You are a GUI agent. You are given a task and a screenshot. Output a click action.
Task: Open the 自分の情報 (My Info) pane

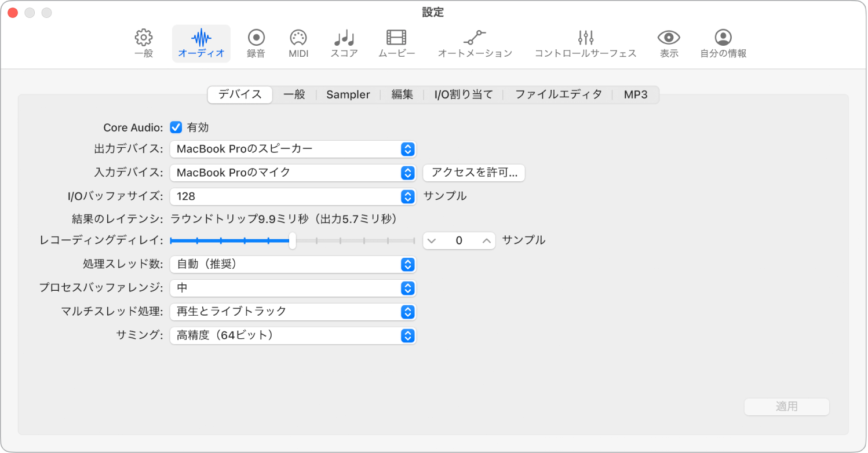(723, 42)
